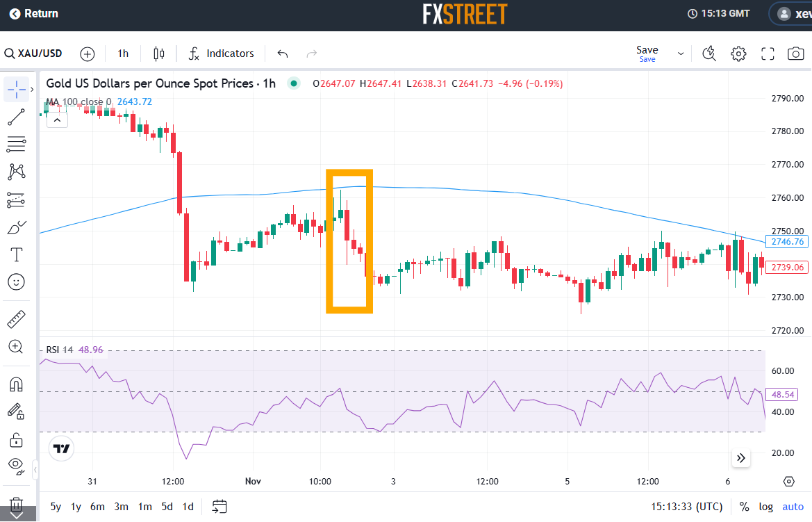
Task: Open chart settings via the gear icon
Action: pyautogui.click(x=738, y=53)
